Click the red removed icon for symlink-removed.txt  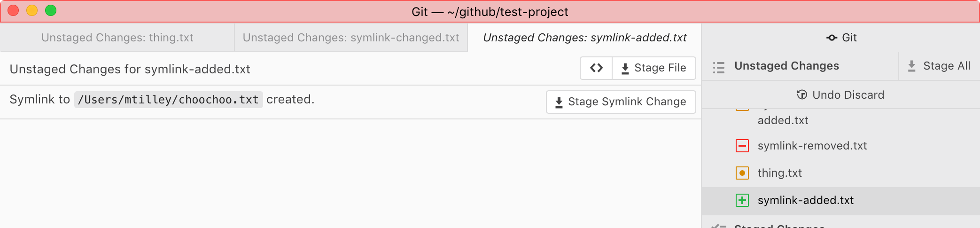click(x=742, y=146)
